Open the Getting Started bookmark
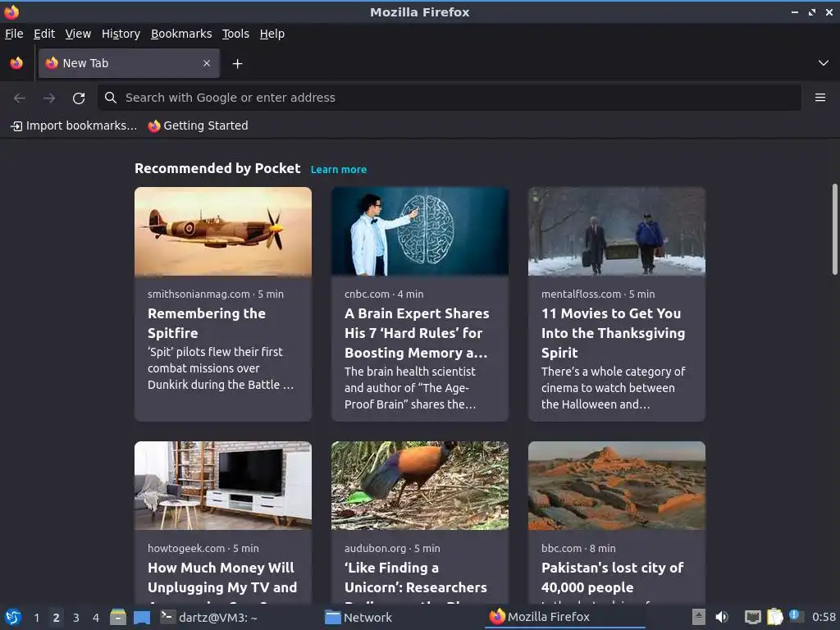Viewport: 840px width, 630px height. (x=199, y=126)
